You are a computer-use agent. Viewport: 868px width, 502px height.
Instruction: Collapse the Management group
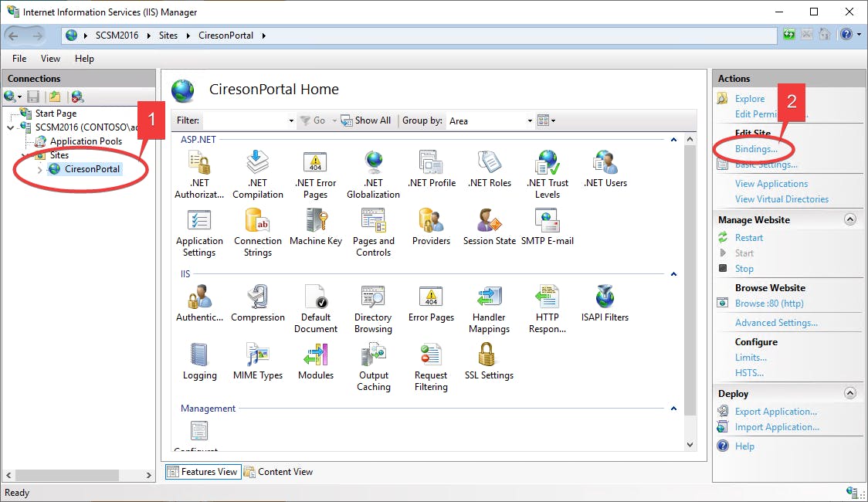[673, 409]
